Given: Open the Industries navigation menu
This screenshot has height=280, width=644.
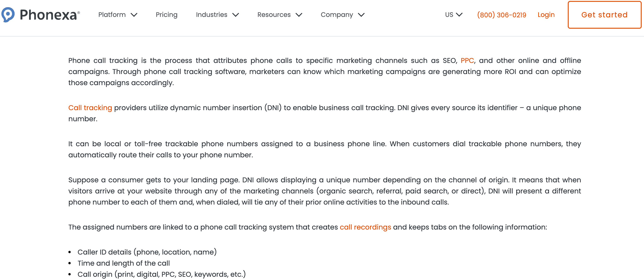Looking at the screenshot, I should pyautogui.click(x=212, y=15).
